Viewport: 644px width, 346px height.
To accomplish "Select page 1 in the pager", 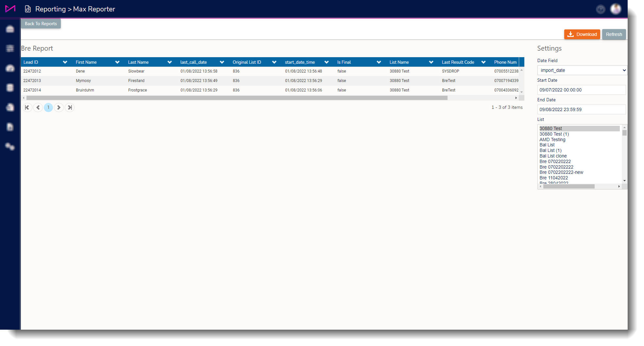I will click(48, 107).
